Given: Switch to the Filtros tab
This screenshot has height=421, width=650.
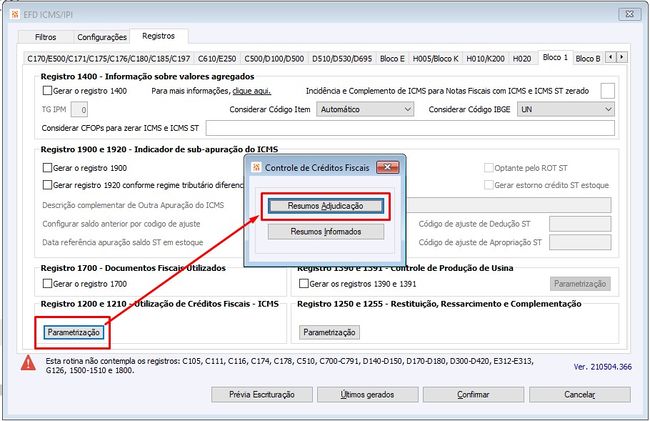Looking at the screenshot, I should [46, 37].
